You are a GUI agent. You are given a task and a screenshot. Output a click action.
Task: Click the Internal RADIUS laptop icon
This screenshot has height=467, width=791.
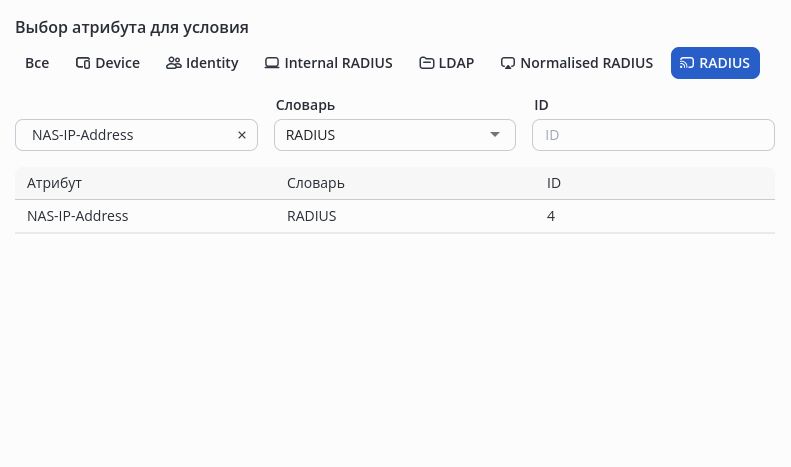(271, 63)
